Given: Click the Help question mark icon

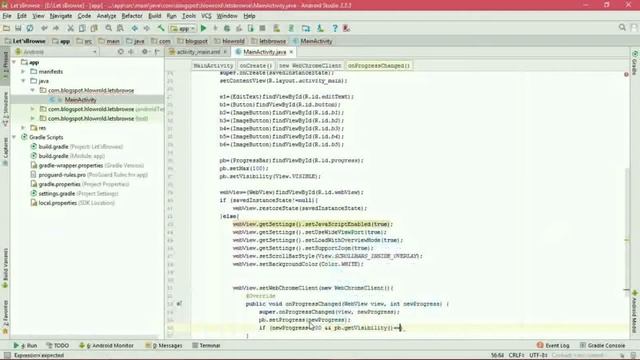Looking at the screenshot, I should [335, 28].
